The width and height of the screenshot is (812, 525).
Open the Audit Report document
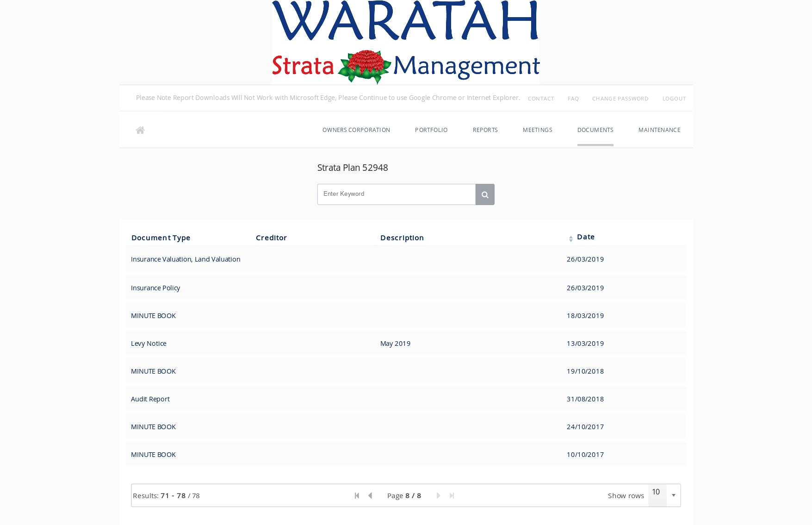150,399
